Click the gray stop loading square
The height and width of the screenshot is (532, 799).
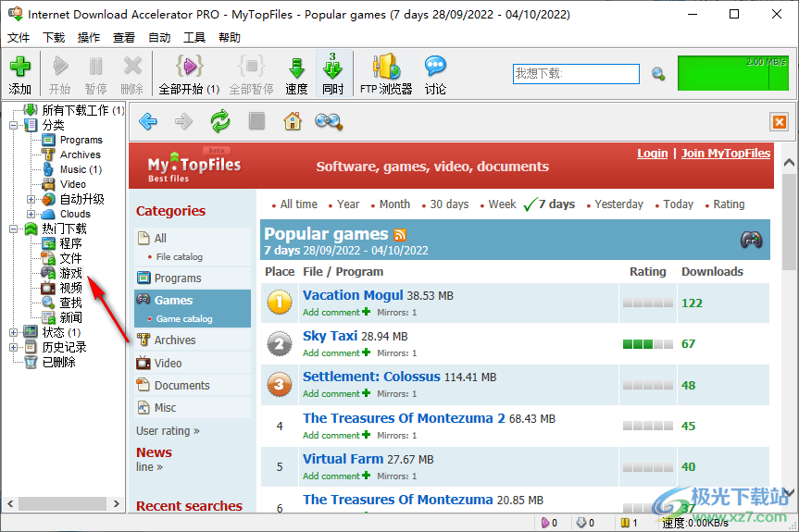(256, 121)
